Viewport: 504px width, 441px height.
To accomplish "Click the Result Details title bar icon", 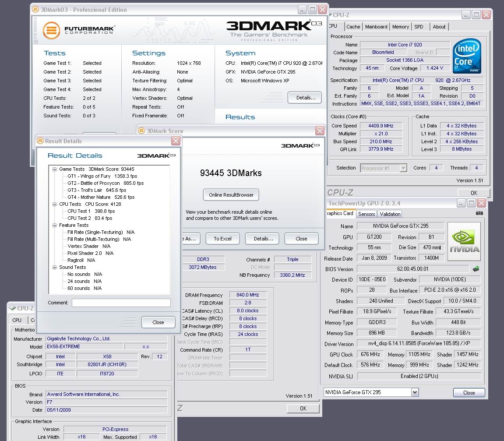I will (40, 141).
